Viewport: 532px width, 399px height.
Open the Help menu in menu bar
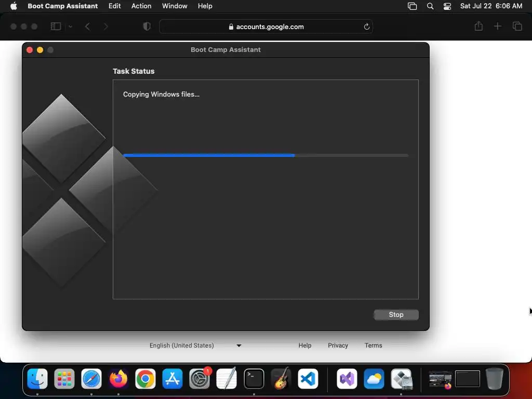(x=205, y=6)
